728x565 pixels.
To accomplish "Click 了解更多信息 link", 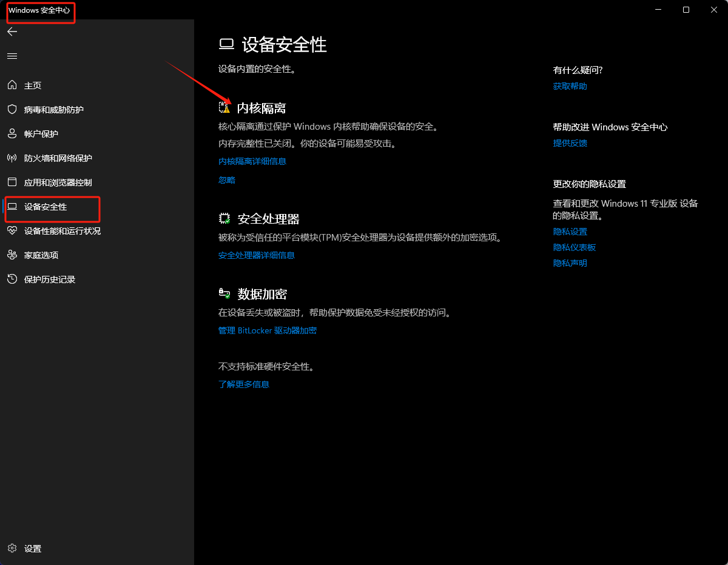I will coord(244,384).
